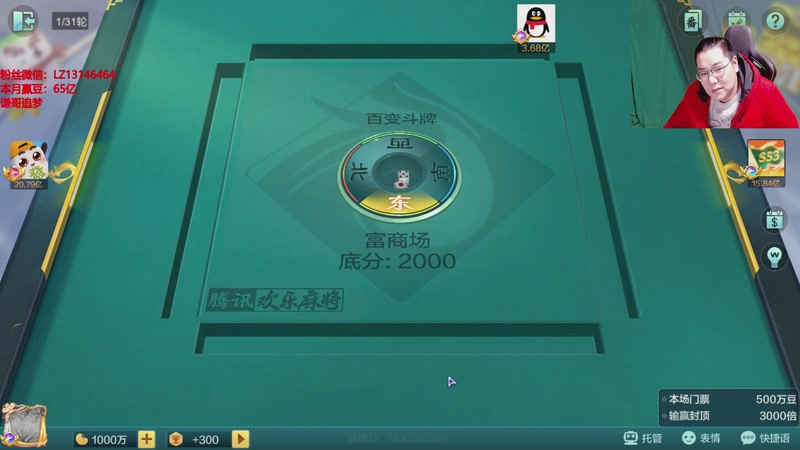Viewport: 800px width, 450px height.
Task: Click the 15.84亿 score of right player
Action: pyautogui.click(x=765, y=183)
